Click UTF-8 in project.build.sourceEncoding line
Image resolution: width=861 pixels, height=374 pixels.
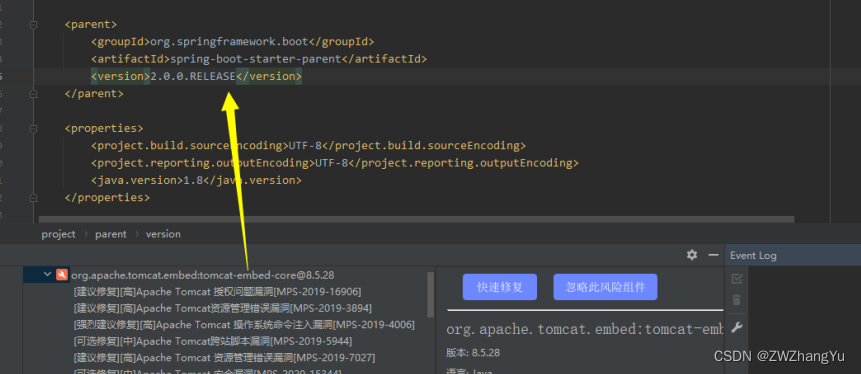tap(305, 146)
